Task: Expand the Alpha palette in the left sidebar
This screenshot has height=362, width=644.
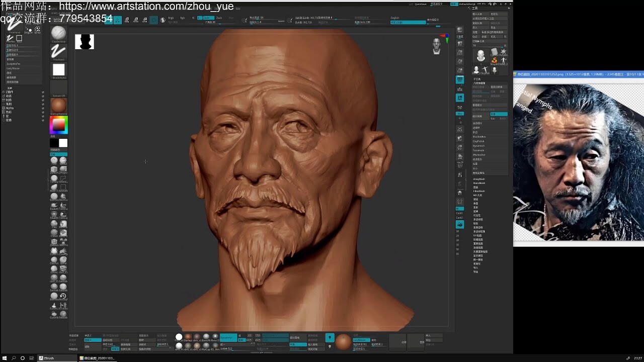Action: [x=11, y=108]
